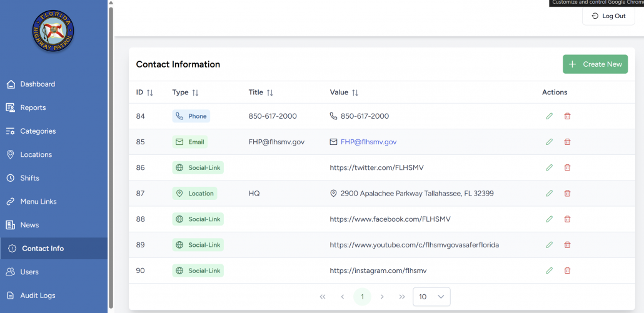The image size is (644, 313).
Task: Edit the YouTube social link entry
Action: click(x=549, y=245)
